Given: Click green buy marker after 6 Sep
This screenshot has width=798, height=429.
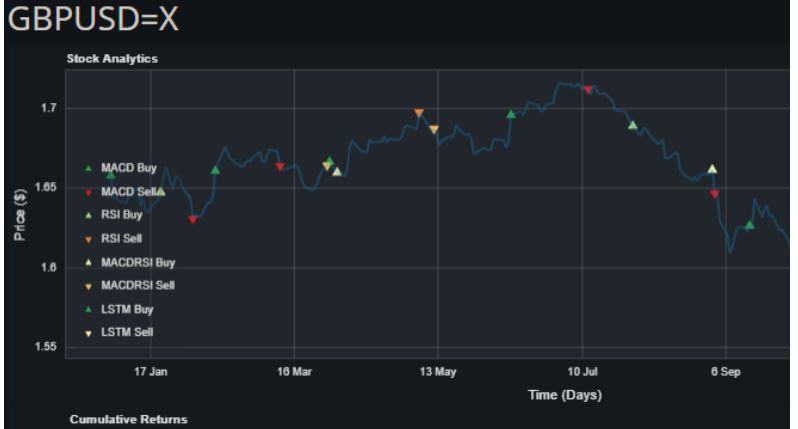Looking at the screenshot, I should tap(749, 225).
